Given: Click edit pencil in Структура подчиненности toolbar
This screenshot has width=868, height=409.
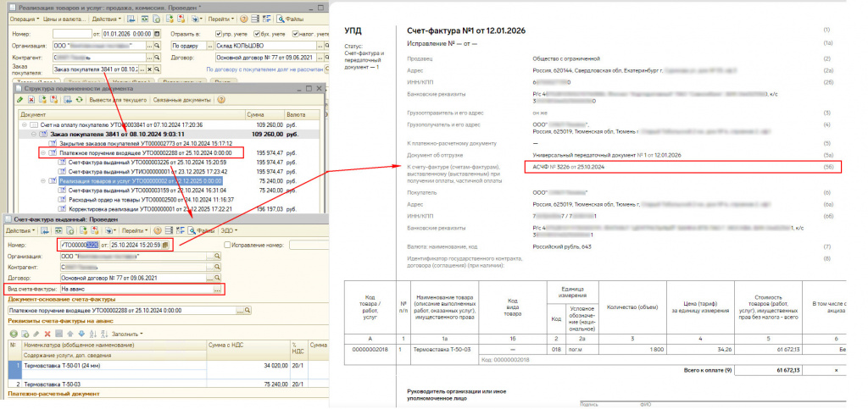Looking at the screenshot, I should coord(20,100).
